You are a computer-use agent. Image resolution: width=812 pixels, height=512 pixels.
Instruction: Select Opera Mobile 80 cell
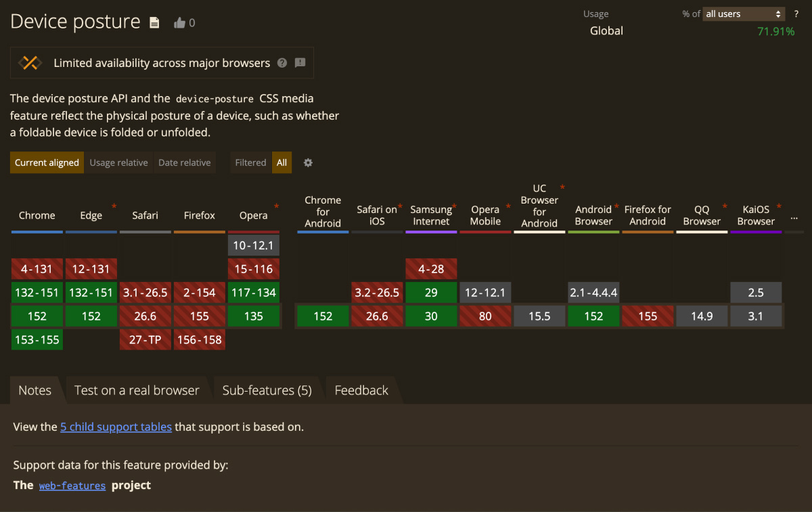point(485,317)
